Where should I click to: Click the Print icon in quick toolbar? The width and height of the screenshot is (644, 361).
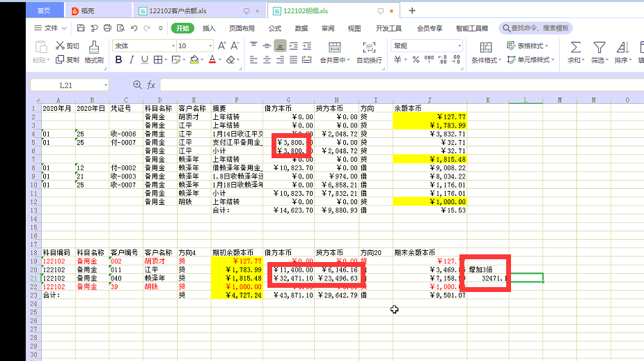click(x=107, y=28)
